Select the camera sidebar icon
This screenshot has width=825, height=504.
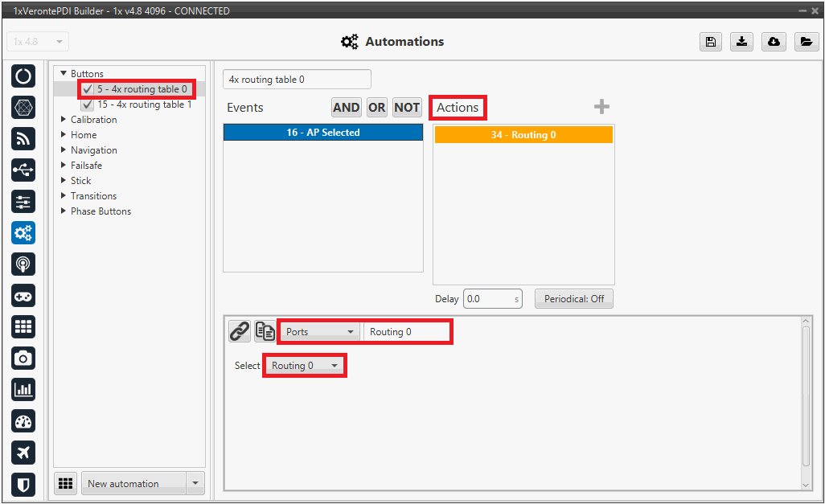[23, 358]
